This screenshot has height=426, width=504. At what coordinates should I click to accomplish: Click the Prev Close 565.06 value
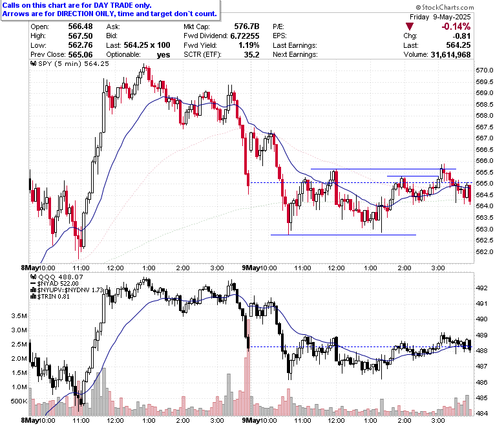(x=80, y=55)
